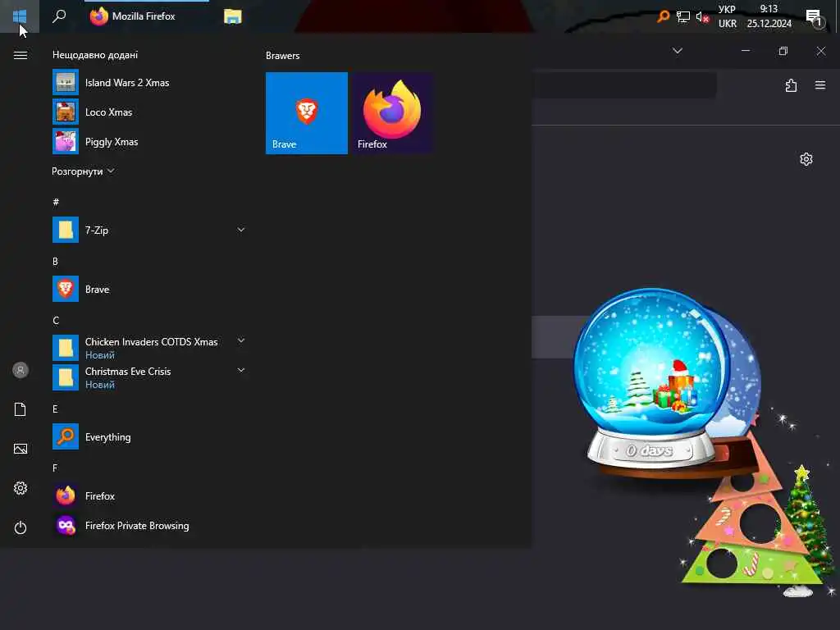Open the network tray icon
This screenshot has height=630, width=840.
[682, 16]
